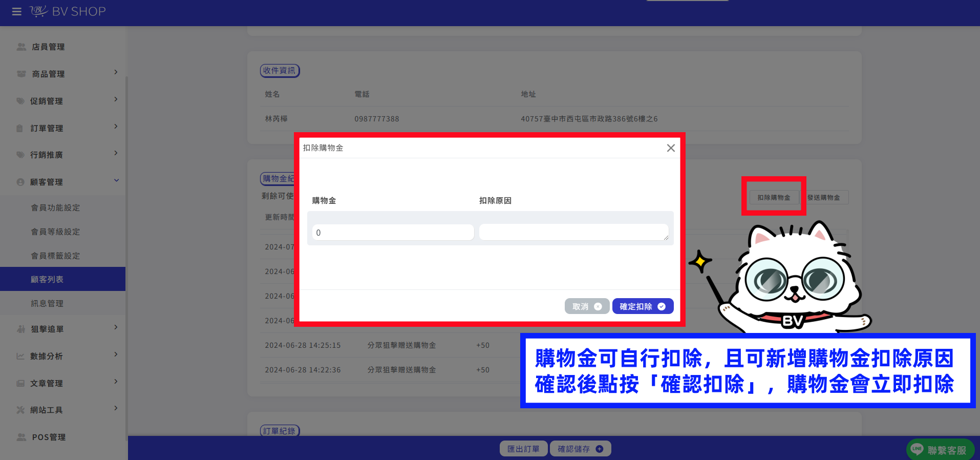The image size is (980, 460).
Task: Expand the 文章管理 chevron
Action: pos(116,382)
